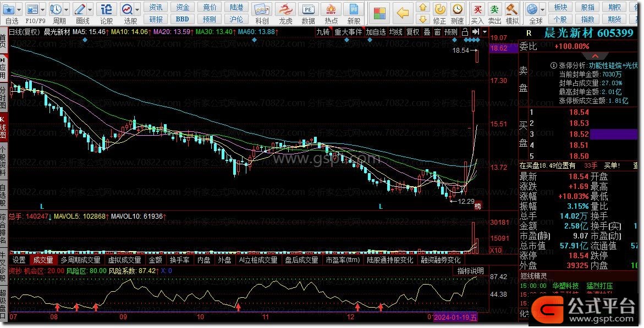644x328 pixels.
Task: Open the 全球 globe icon
Action: click(x=532, y=9)
